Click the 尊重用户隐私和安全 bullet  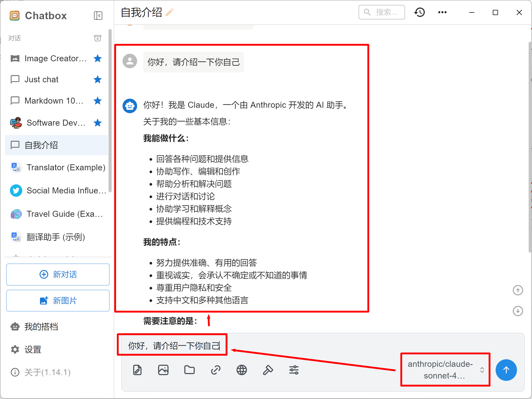point(194,288)
